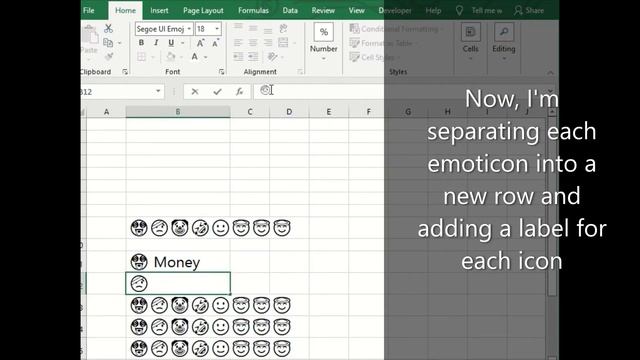
Task: Click the Orientation icon
Action: (x=272, y=57)
